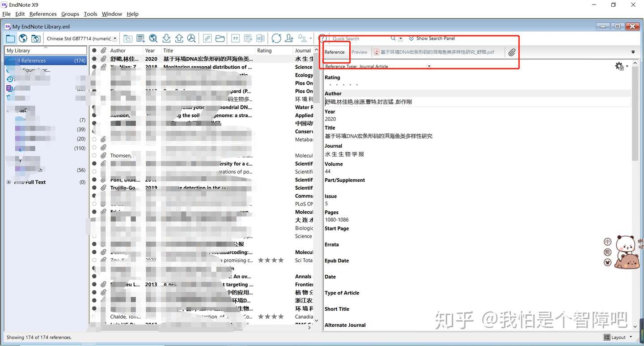Click the Export up-arrow icon
Screen dimensions: 644x346
pos(179,38)
